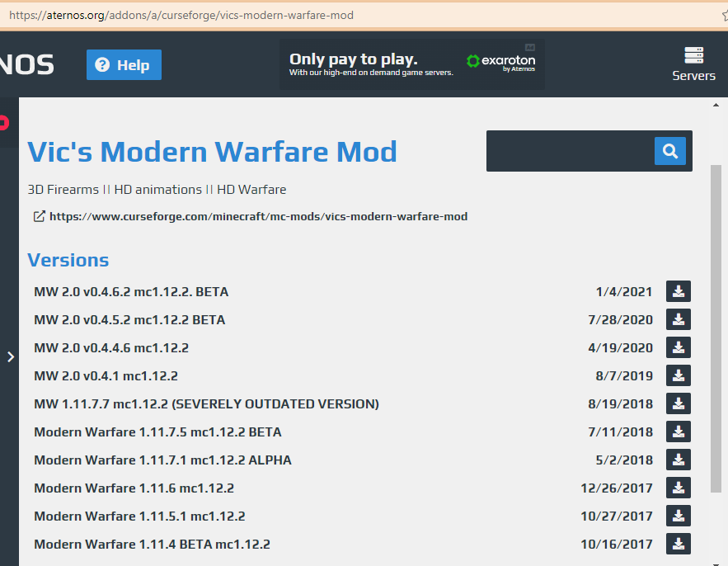Click the scrollbar up arrow
This screenshot has height=566, width=728.
[716, 106]
